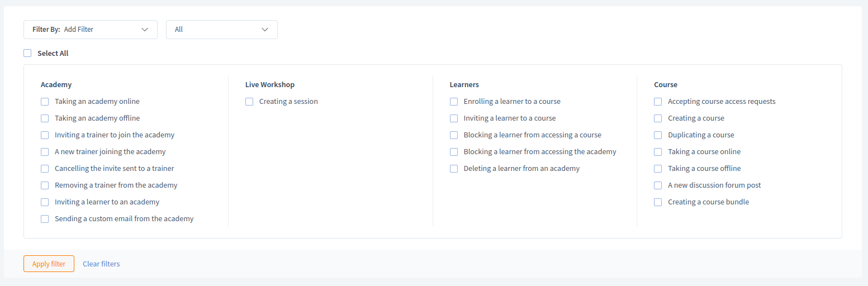Screen dimensions: 868x286
Task: Select Inviting a trainer to join the academy
Action: point(45,135)
